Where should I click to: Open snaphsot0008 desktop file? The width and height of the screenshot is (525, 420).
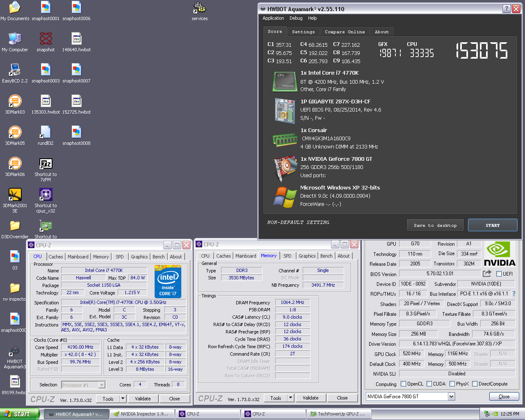pyautogui.click(x=76, y=136)
